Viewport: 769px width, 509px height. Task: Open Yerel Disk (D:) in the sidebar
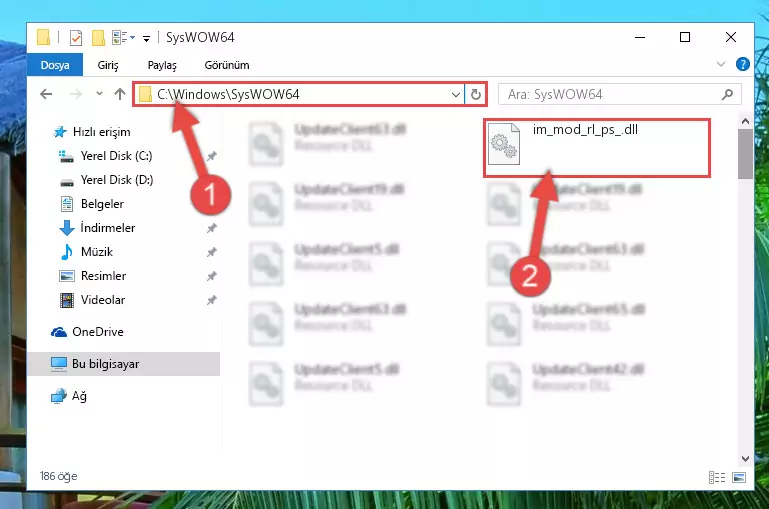117,180
